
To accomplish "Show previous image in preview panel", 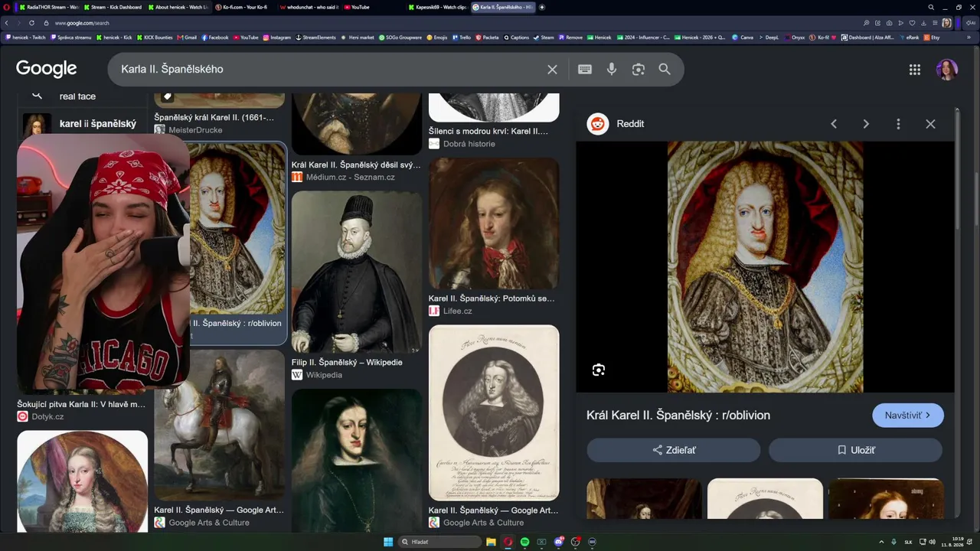I will click(x=834, y=124).
